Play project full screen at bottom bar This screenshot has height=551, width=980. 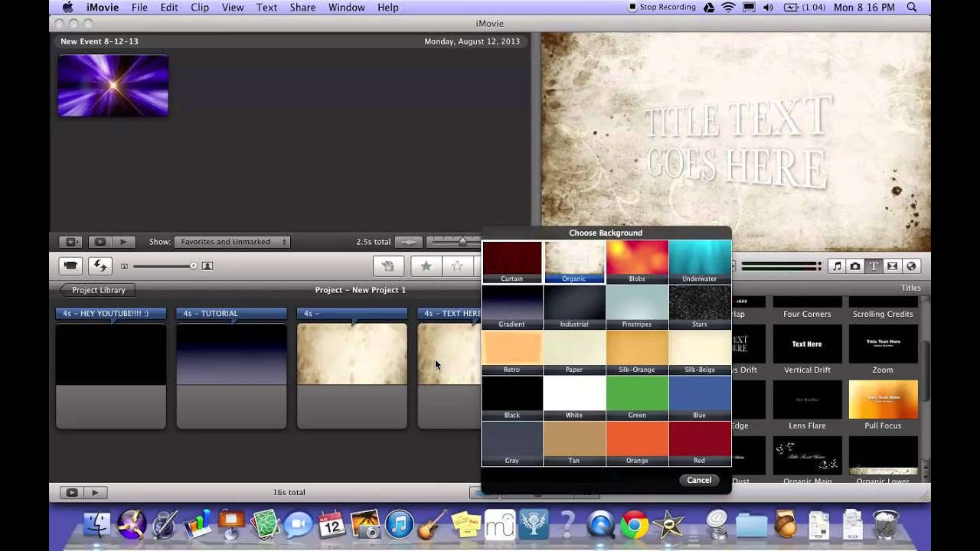pos(72,493)
